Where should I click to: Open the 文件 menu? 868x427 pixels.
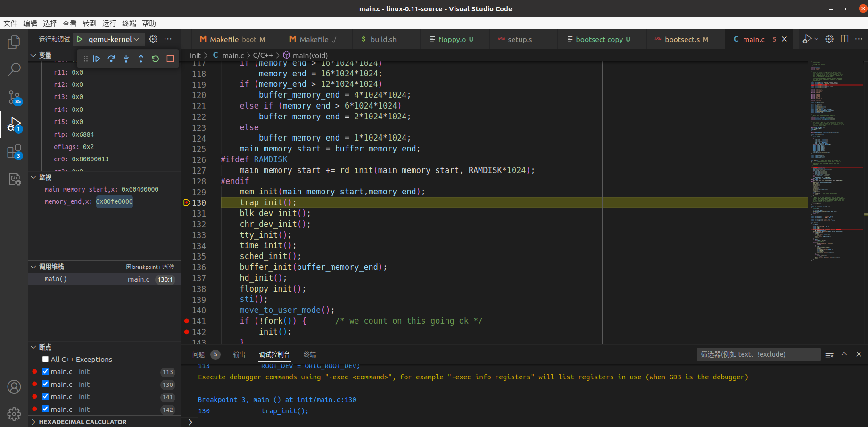pos(10,24)
